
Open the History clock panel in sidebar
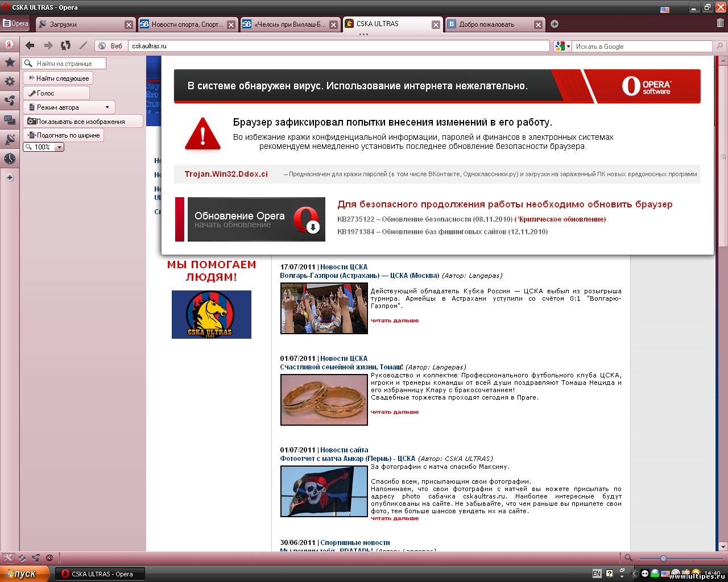pos(10,159)
